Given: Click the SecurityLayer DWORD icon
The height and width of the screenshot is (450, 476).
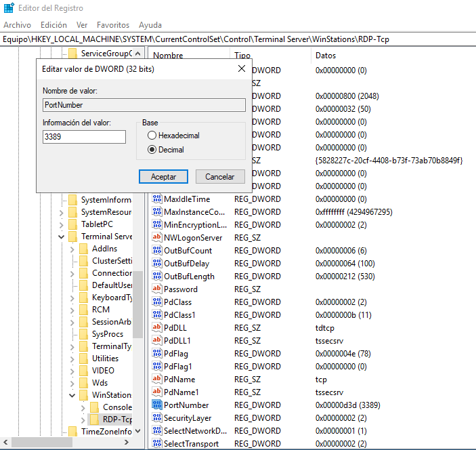Looking at the screenshot, I should [x=157, y=418].
